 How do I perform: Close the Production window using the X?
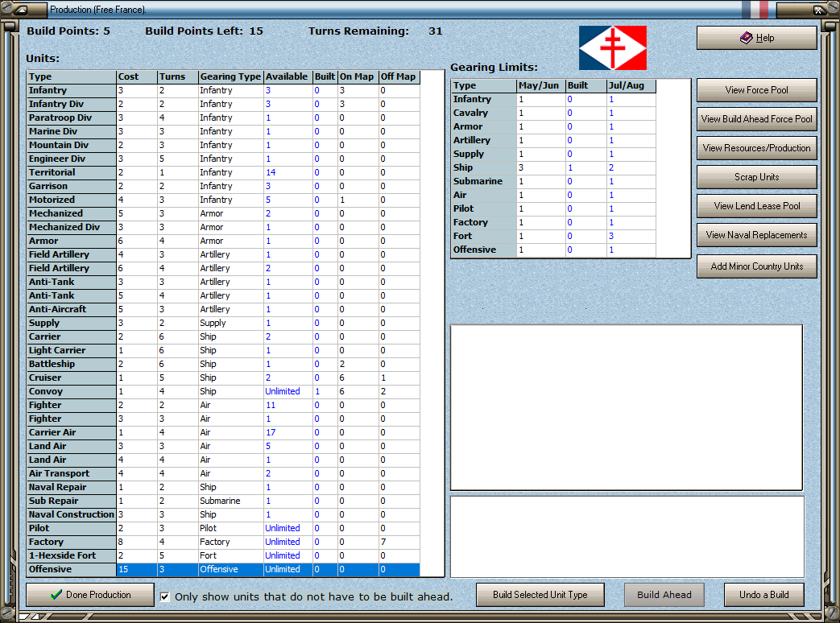818,10
